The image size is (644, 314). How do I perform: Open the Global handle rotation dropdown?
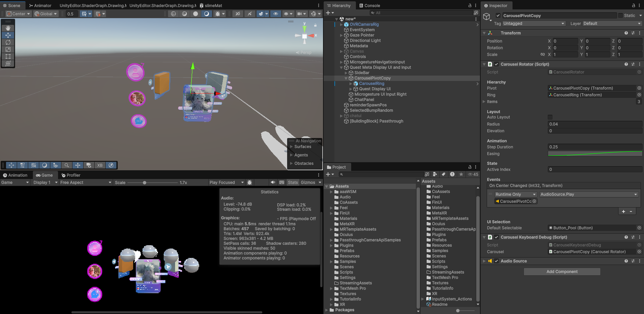click(46, 14)
